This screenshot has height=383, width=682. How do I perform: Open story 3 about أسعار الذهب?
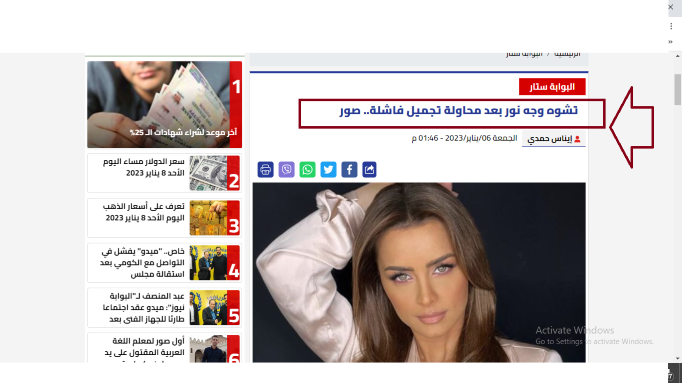pos(164,218)
